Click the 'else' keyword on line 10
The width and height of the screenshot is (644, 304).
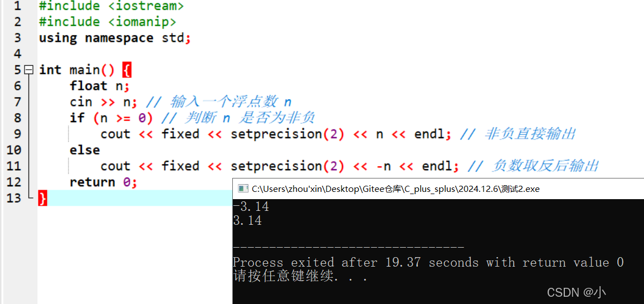coord(85,150)
